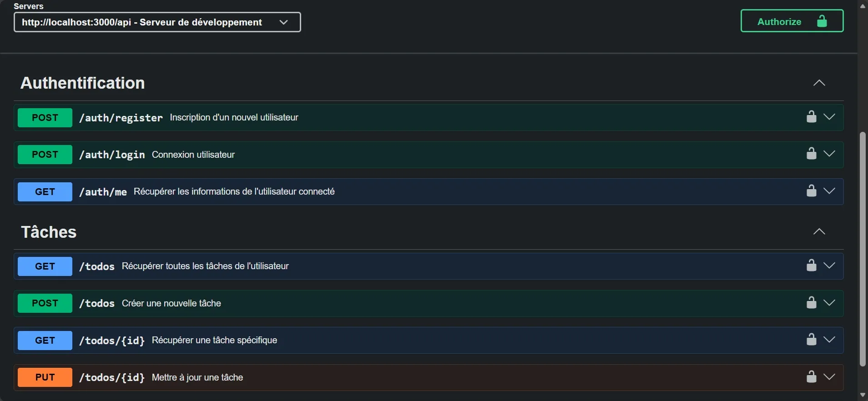The width and height of the screenshot is (868, 401).
Task: Click the lock icon on GET /auth/me
Action: coord(811,191)
